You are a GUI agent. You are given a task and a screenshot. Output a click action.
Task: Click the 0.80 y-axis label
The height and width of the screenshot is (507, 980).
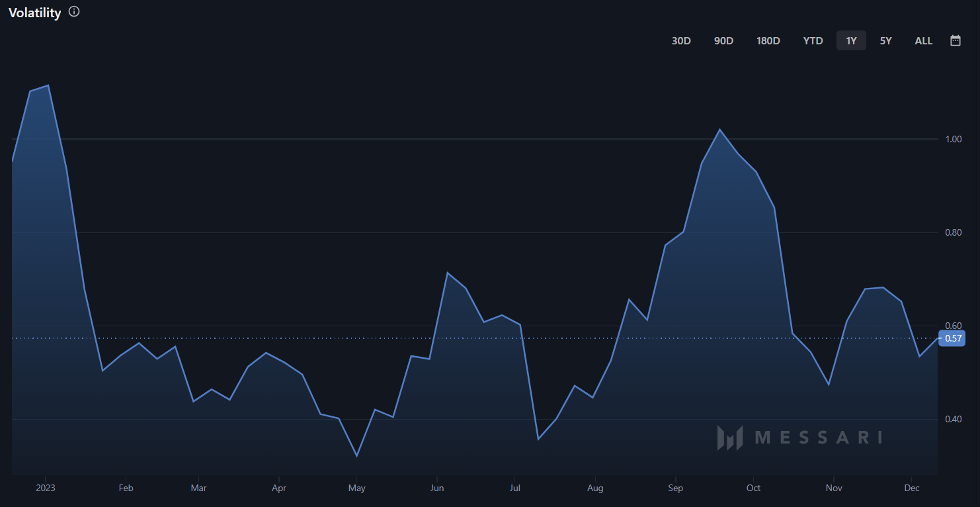[x=953, y=232]
